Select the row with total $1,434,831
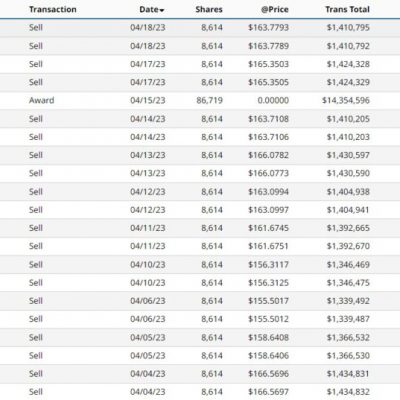Image resolution: width=400 pixels, height=400 pixels. point(200,374)
